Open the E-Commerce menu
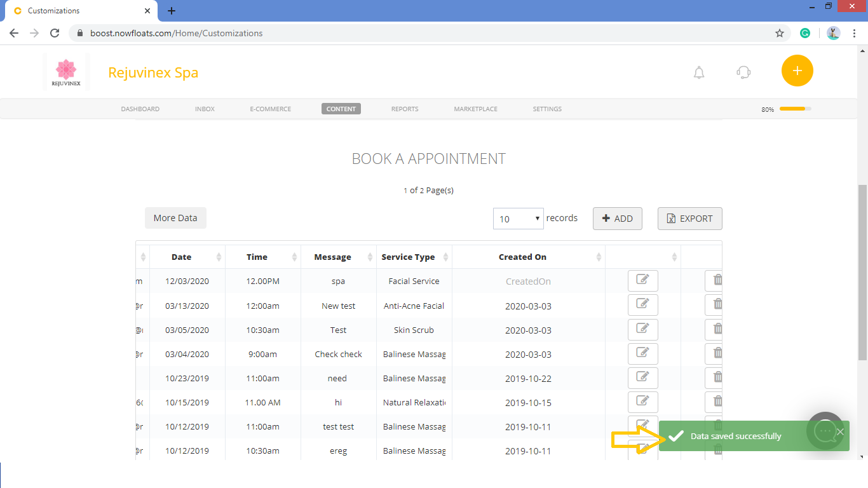The width and height of the screenshot is (868, 488). pyautogui.click(x=271, y=109)
